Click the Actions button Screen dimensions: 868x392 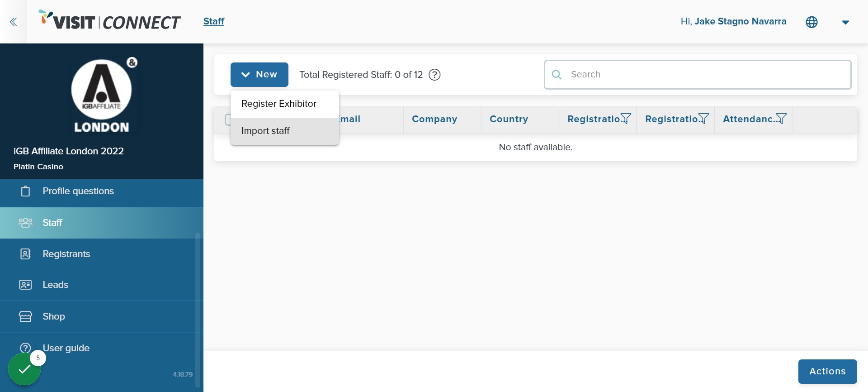click(827, 372)
